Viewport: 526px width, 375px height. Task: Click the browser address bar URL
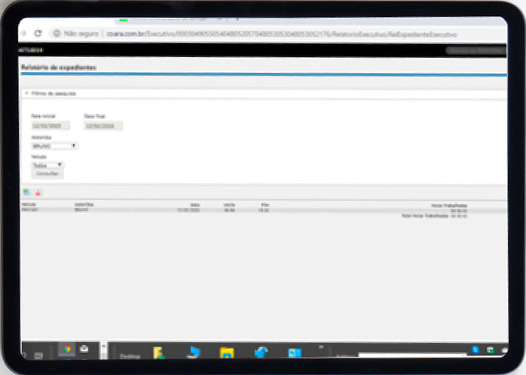pyautogui.click(x=281, y=34)
